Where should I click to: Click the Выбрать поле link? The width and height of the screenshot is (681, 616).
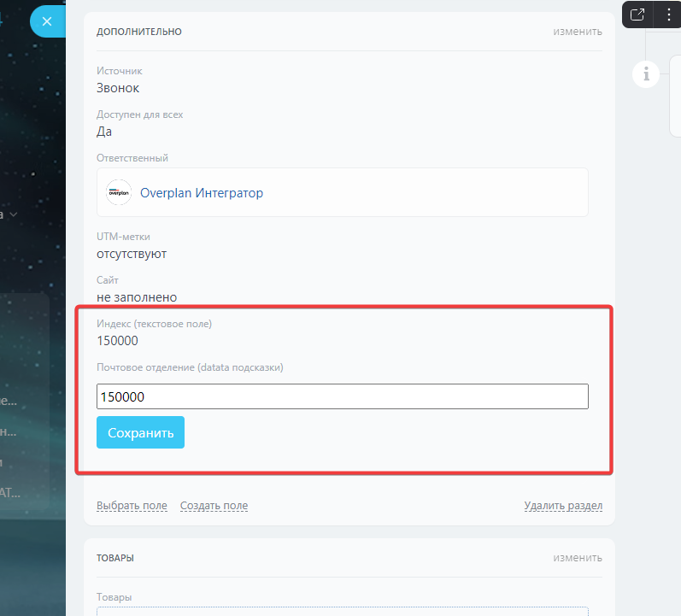pos(132,506)
